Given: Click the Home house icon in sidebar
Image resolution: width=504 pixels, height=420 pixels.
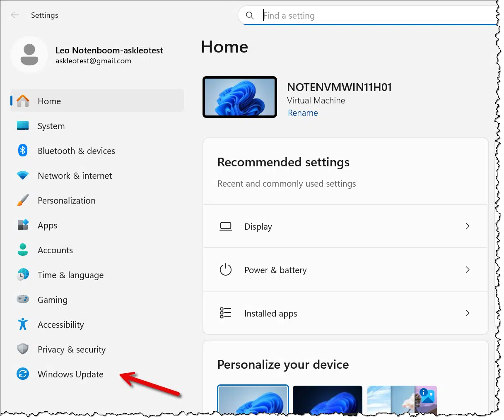Looking at the screenshot, I should pos(23,101).
